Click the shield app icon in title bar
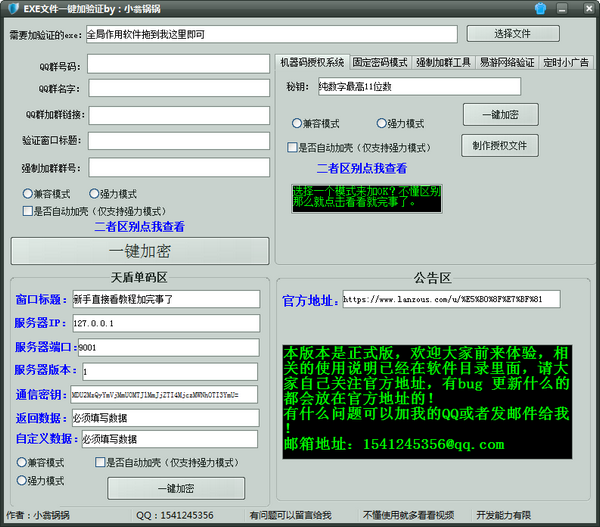 pyautogui.click(x=13, y=8)
